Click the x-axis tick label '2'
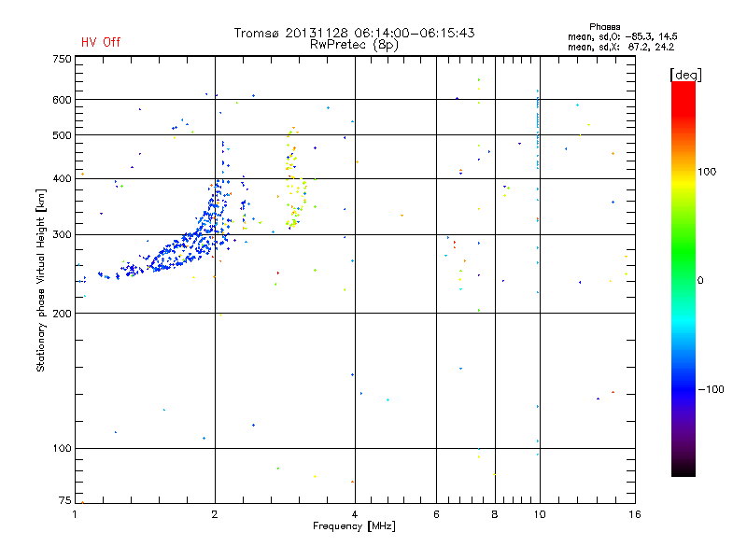747x560 pixels. coord(215,514)
